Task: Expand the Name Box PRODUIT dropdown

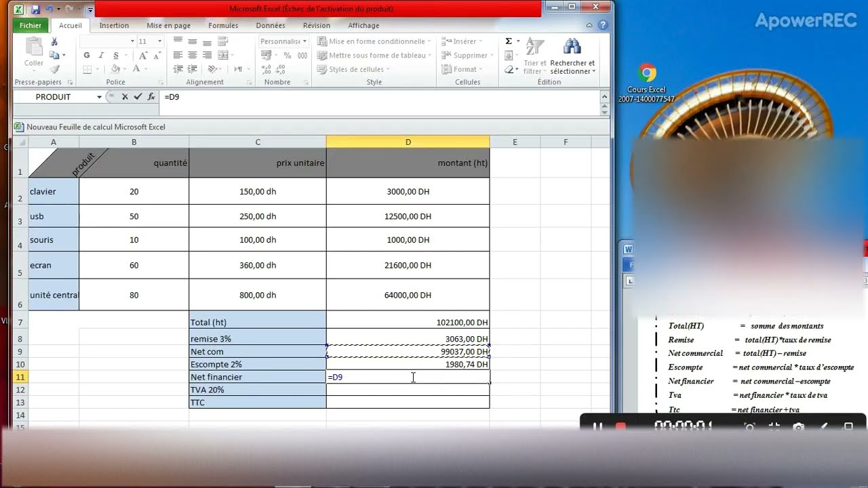Action: coord(99,97)
